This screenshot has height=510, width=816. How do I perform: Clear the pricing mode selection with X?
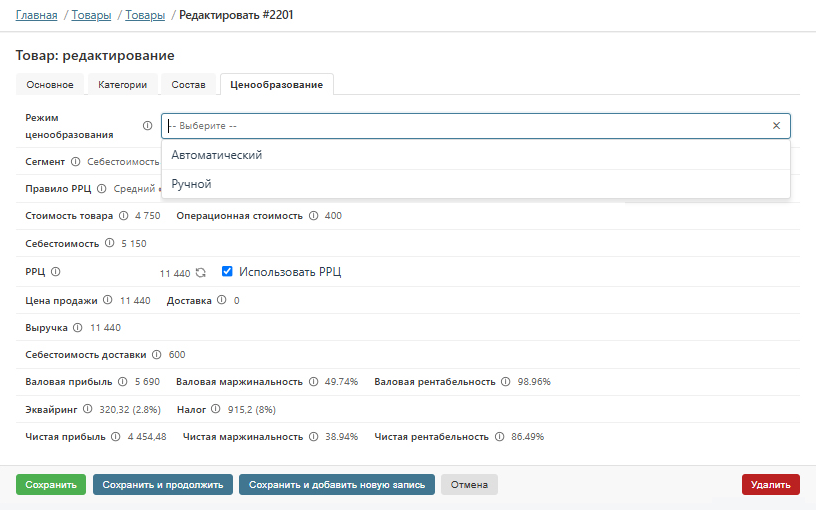tap(776, 125)
